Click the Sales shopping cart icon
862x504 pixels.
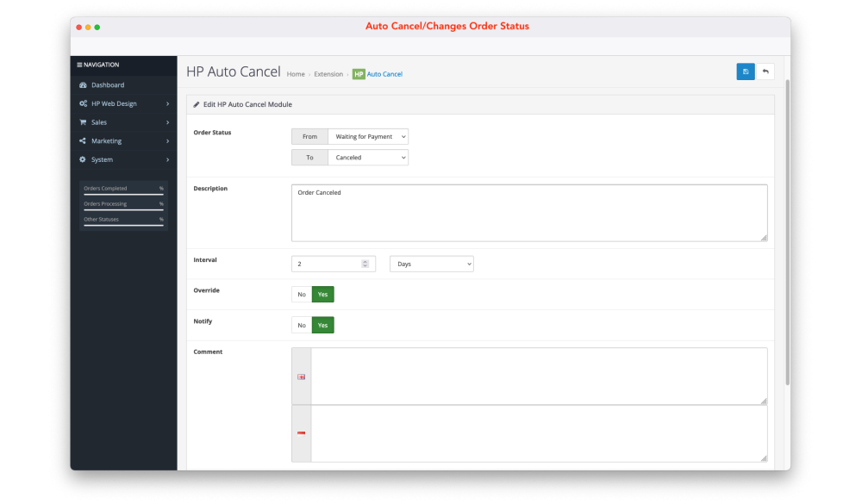point(83,122)
